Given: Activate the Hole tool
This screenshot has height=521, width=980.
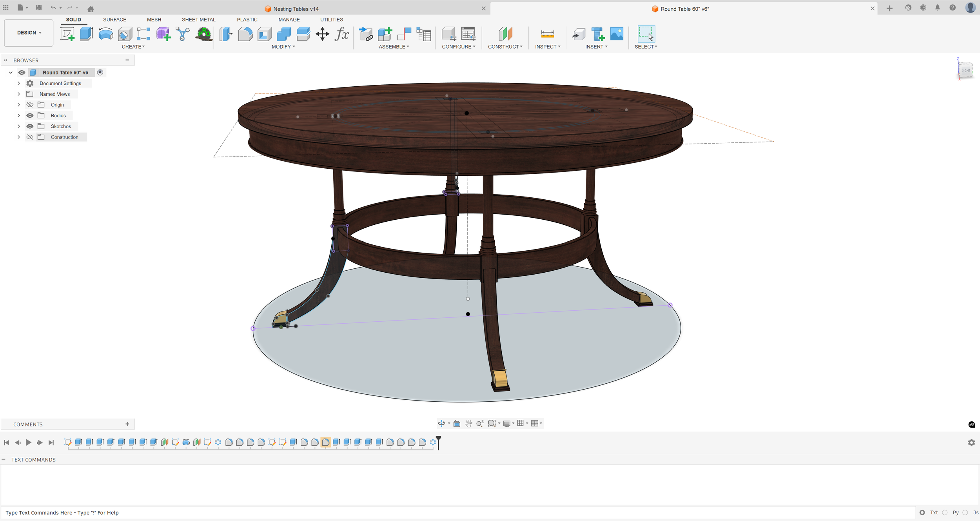Looking at the screenshot, I should pos(125,34).
